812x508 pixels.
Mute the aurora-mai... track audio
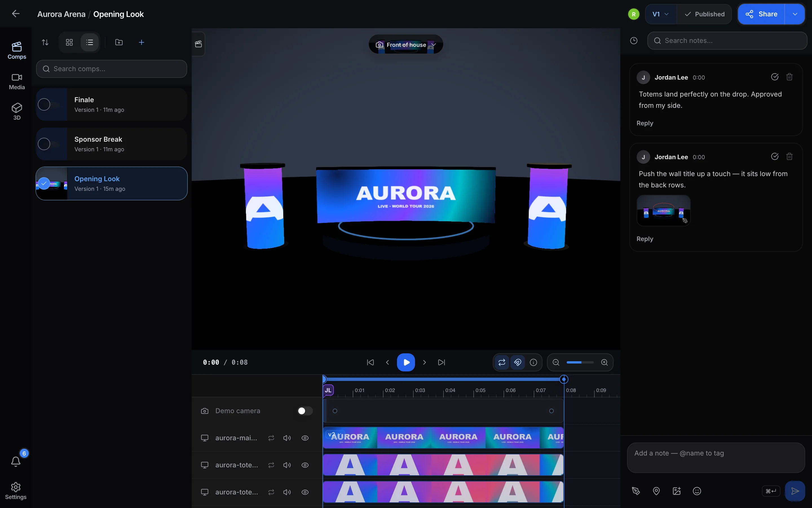pos(287,438)
